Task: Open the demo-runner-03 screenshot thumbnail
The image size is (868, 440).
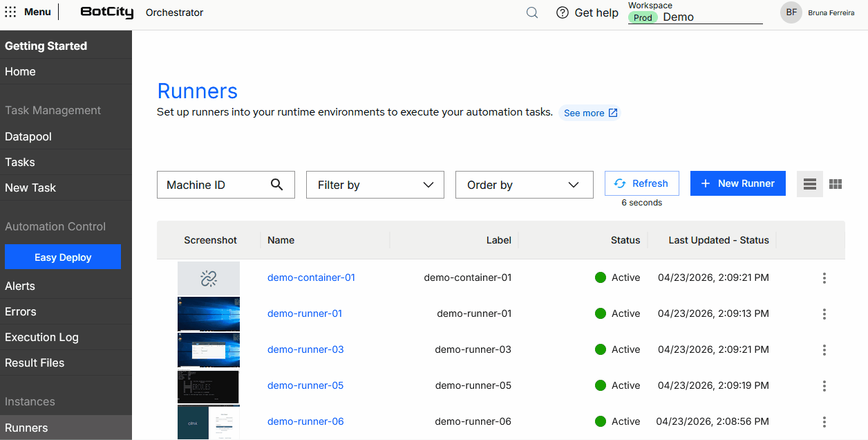Action: (209, 350)
